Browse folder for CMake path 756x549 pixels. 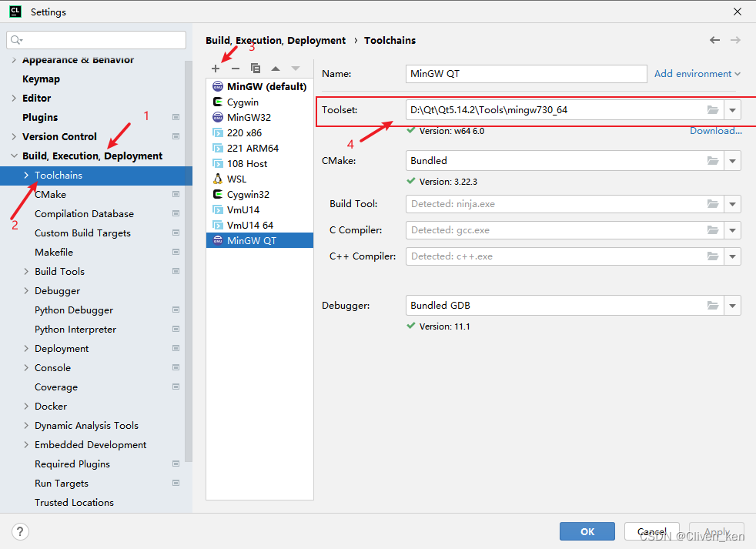click(x=713, y=161)
